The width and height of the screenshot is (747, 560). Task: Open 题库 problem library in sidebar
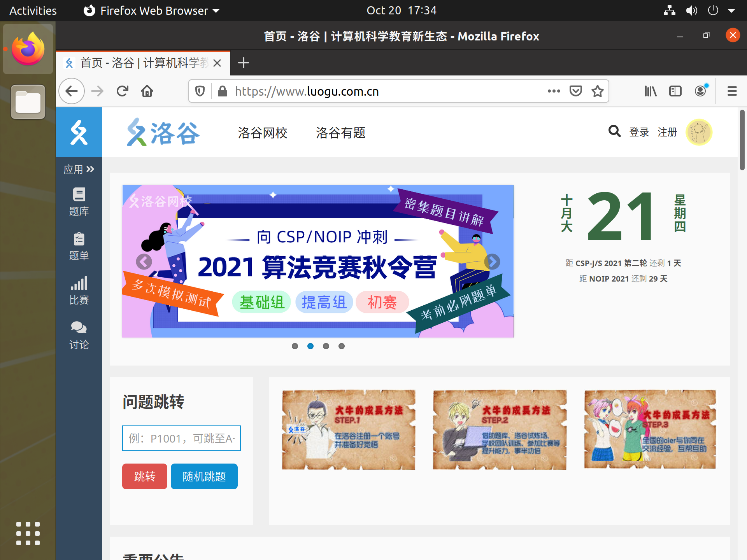(x=79, y=202)
